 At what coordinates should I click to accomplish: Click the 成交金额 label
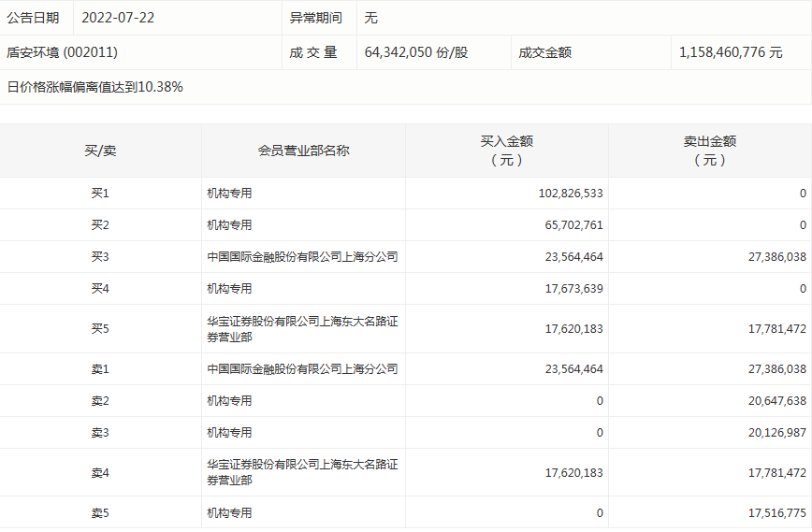coord(544,52)
